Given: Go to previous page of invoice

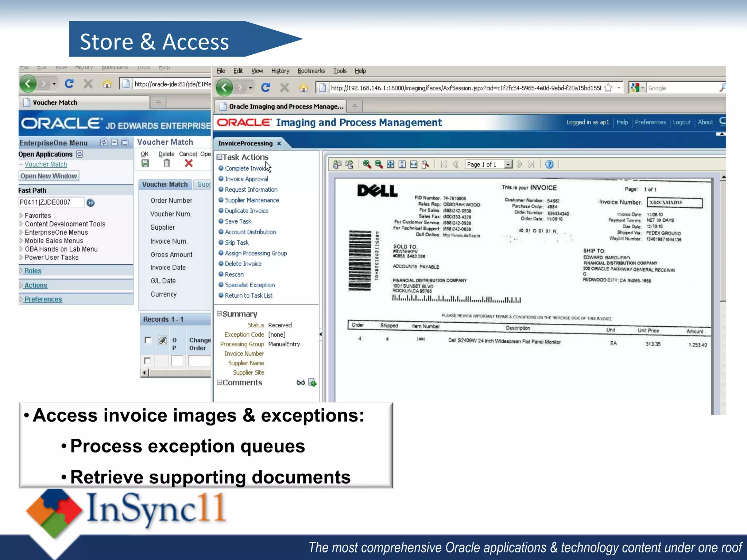Looking at the screenshot, I should 456,164.
